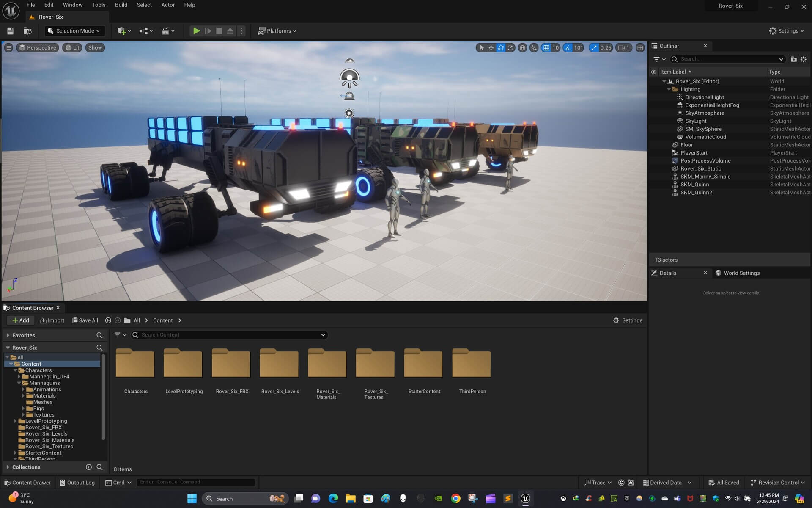Toggle scale snapping in viewport
Image resolution: width=812 pixels, height=508 pixels.
click(594, 48)
